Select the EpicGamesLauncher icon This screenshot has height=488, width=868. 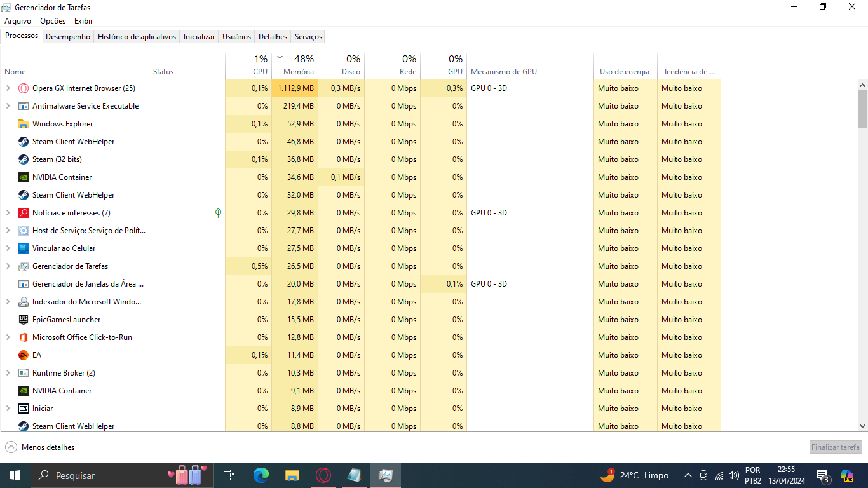[24, 320]
